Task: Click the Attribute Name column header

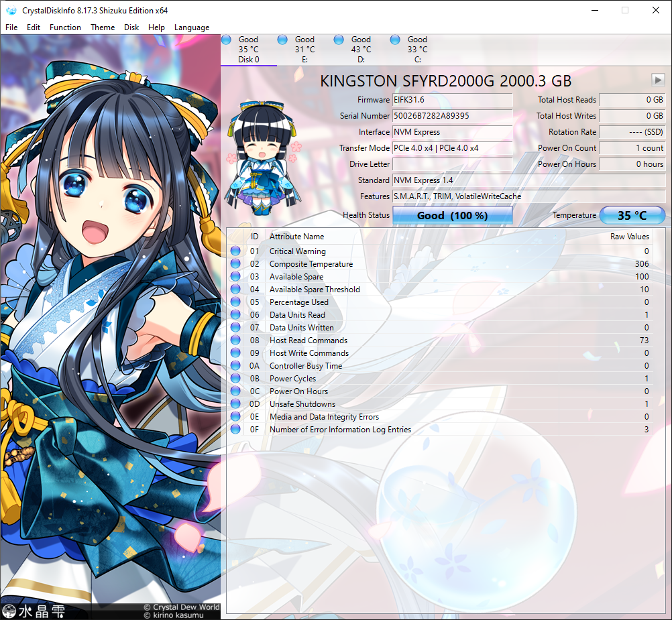Action: pos(296,237)
